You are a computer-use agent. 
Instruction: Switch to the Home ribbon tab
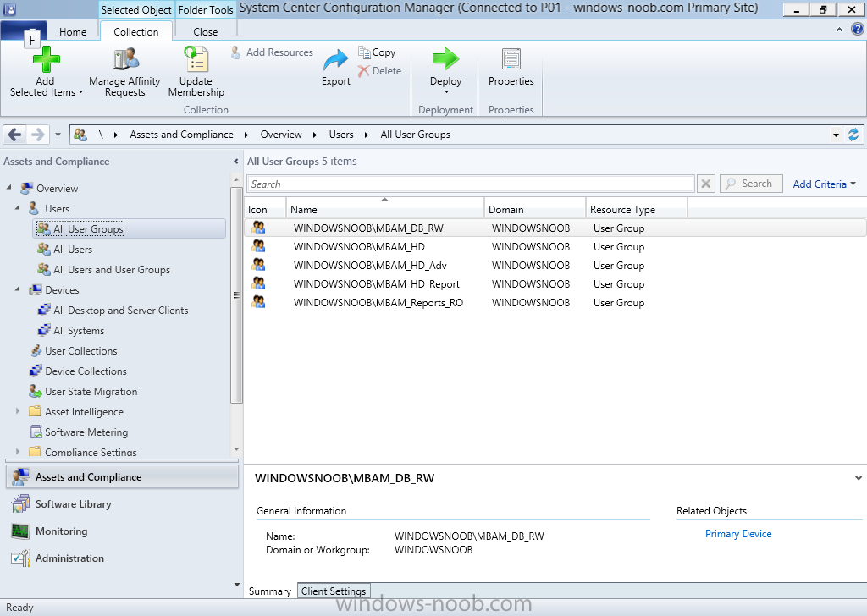click(73, 31)
